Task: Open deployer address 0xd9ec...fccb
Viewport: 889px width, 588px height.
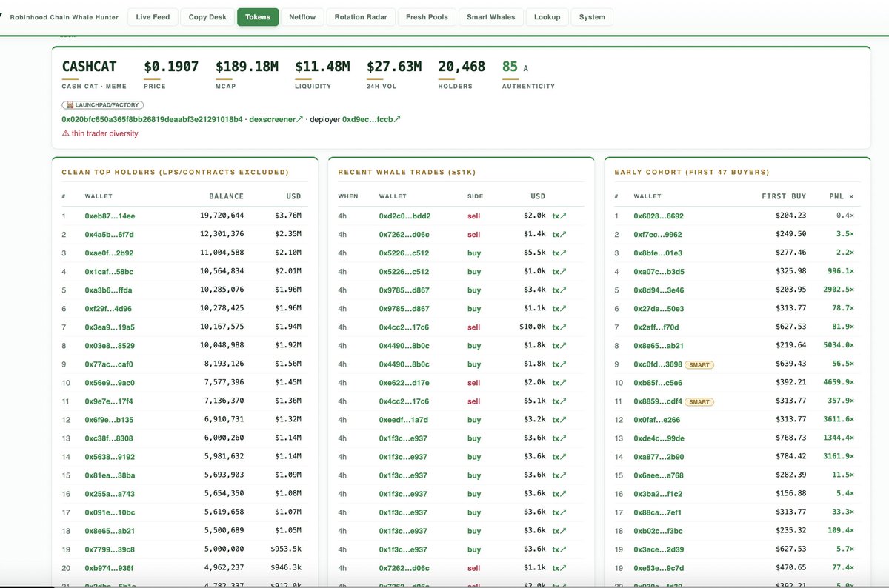Action: [x=371, y=119]
